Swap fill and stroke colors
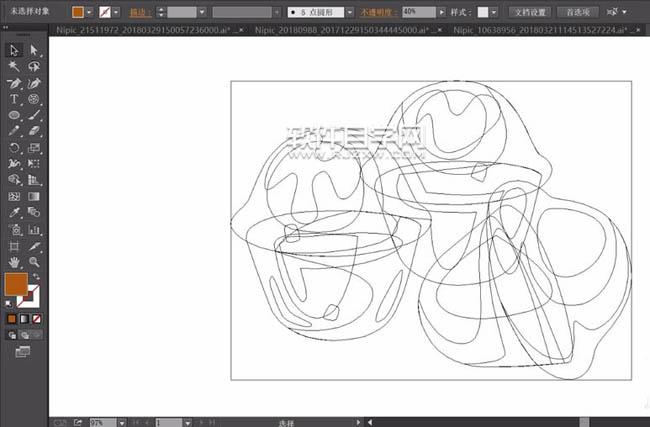The height and width of the screenshot is (427, 650). 36,277
